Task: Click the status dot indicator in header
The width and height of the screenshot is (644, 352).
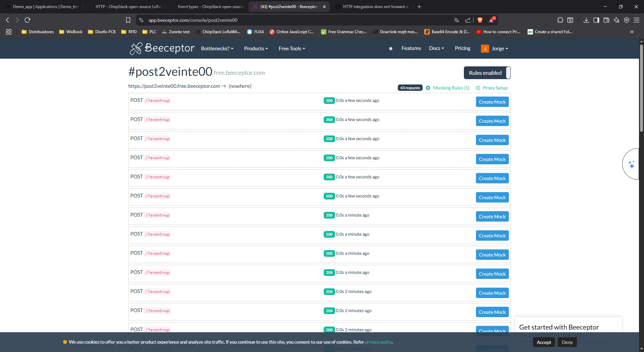Action: (x=391, y=49)
